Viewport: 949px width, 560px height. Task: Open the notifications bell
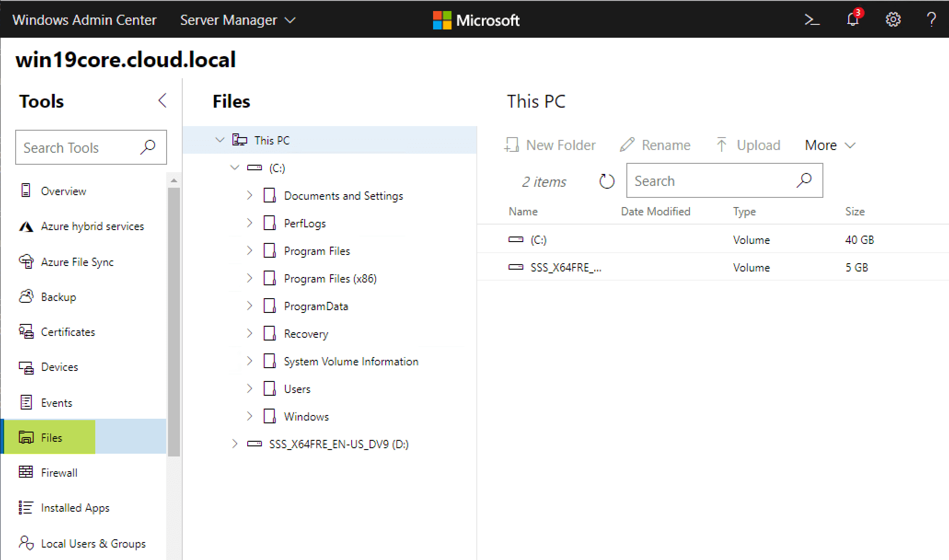tap(853, 19)
